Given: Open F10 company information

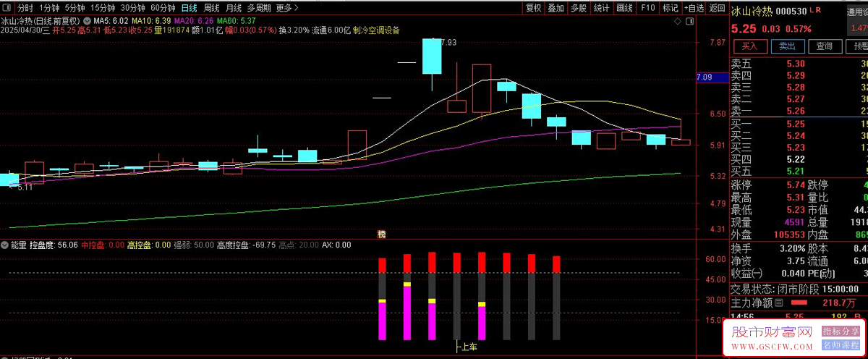Looking at the screenshot, I should click(647, 8).
